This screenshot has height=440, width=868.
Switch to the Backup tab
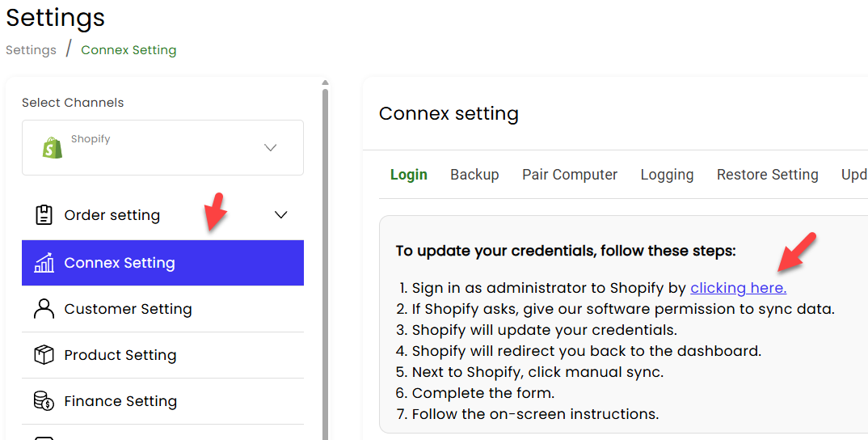point(474,175)
